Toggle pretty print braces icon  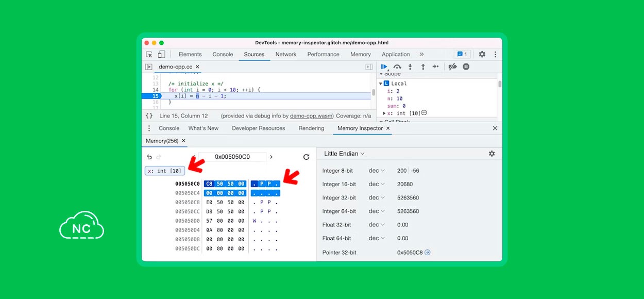click(149, 116)
